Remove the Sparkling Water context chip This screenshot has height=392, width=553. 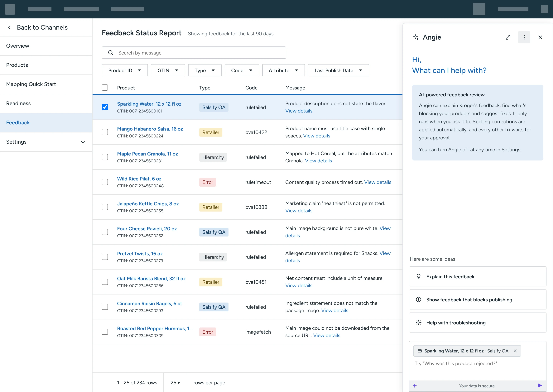coord(515,351)
